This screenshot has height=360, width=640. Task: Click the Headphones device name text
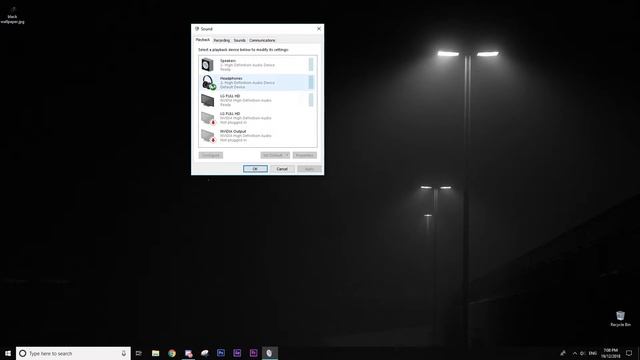[231, 78]
